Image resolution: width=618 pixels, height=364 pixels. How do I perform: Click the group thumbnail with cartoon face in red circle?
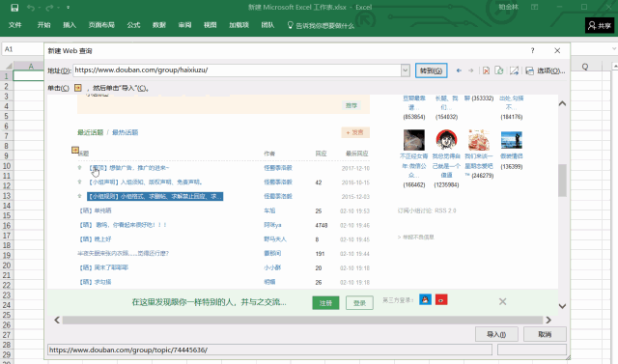point(446,139)
